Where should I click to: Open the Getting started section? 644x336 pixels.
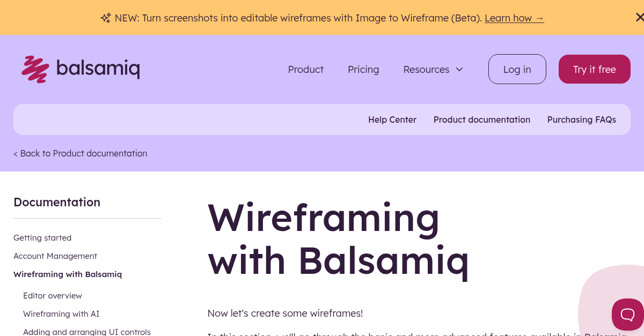42,237
